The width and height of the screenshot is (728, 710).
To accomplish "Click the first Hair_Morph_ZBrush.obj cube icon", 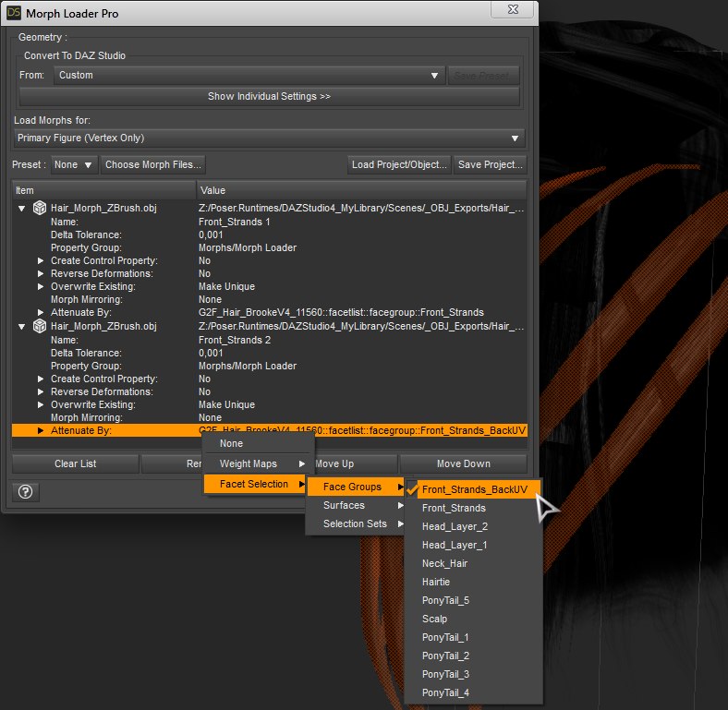I will point(40,208).
